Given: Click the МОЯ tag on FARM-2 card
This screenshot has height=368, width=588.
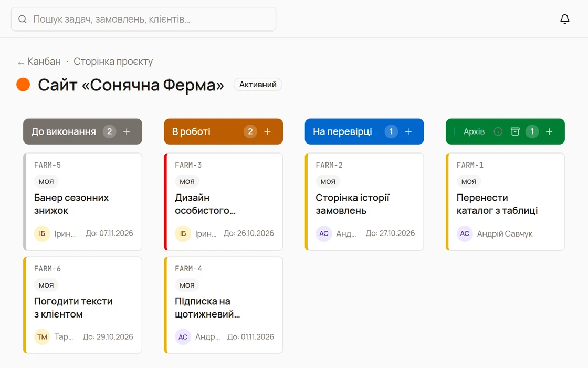Looking at the screenshot, I should pyautogui.click(x=328, y=182).
